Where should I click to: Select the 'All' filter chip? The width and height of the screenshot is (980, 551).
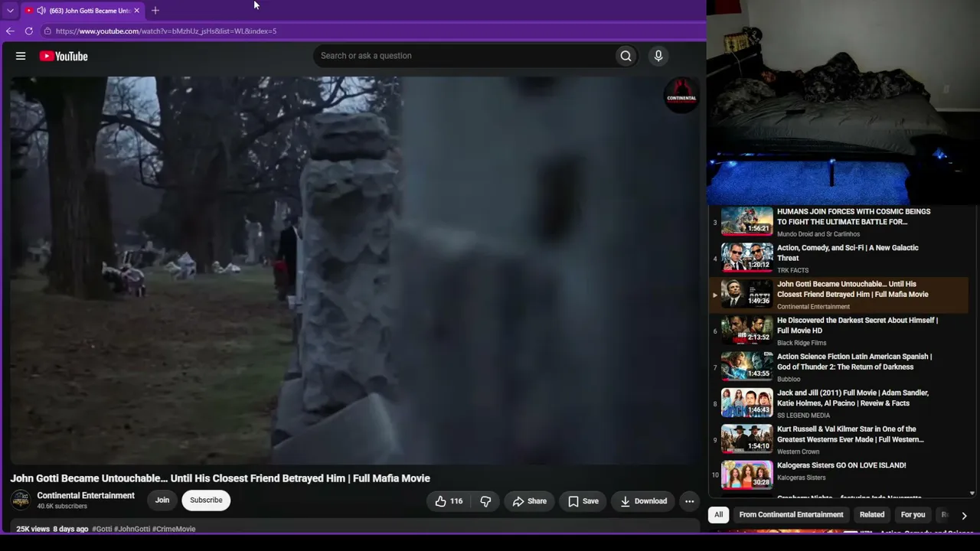[x=718, y=515]
